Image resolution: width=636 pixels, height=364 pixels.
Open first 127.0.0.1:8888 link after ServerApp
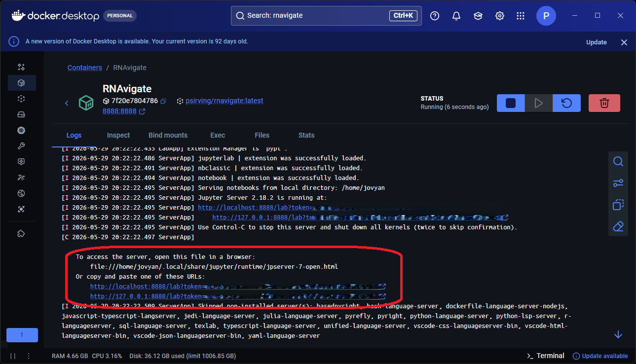pyautogui.click(x=360, y=218)
